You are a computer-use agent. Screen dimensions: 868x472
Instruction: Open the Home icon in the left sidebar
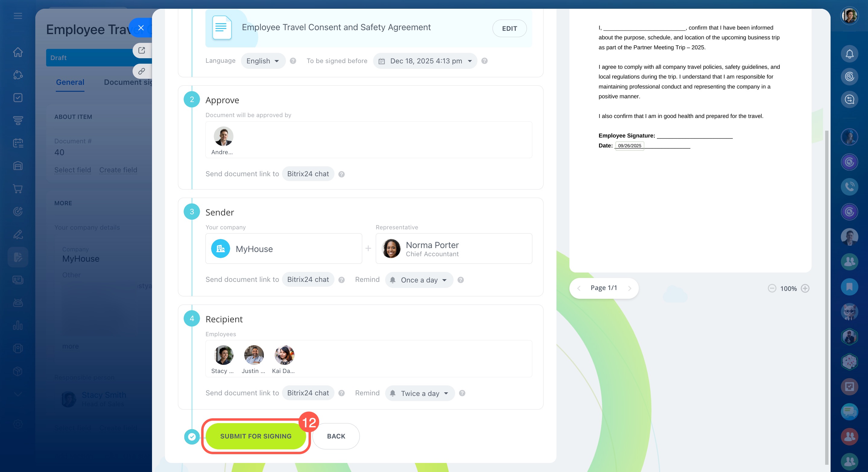pos(18,52)
